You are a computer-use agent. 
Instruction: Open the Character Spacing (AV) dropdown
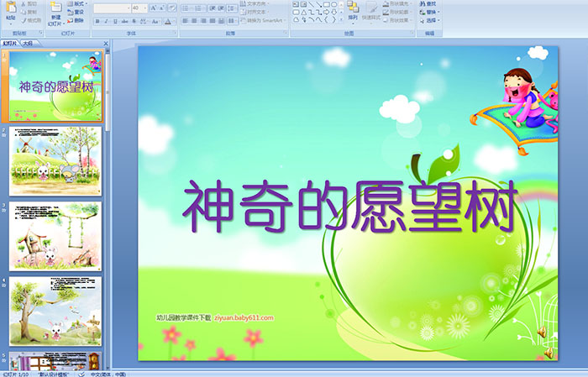[144, 21]
